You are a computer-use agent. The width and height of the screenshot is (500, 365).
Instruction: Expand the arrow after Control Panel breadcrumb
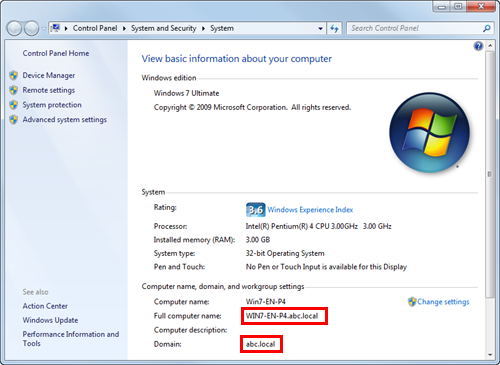point(124,29)
